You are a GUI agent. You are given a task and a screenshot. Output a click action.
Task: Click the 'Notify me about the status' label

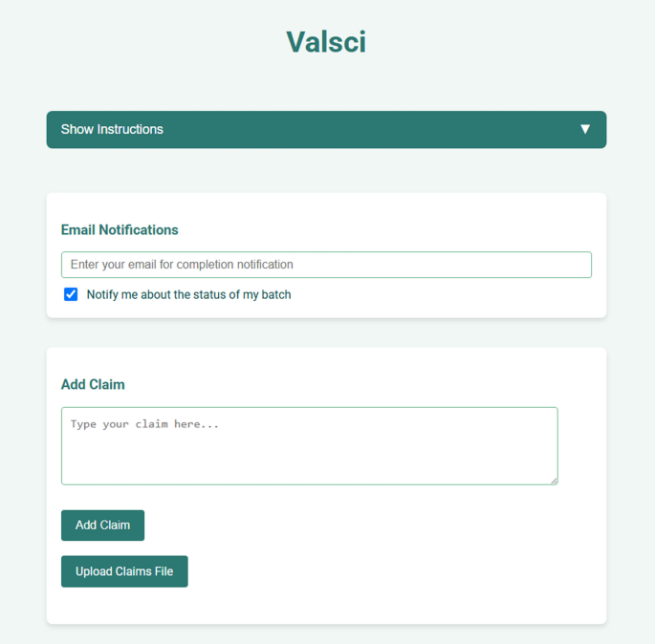click(x=188, y=294)
